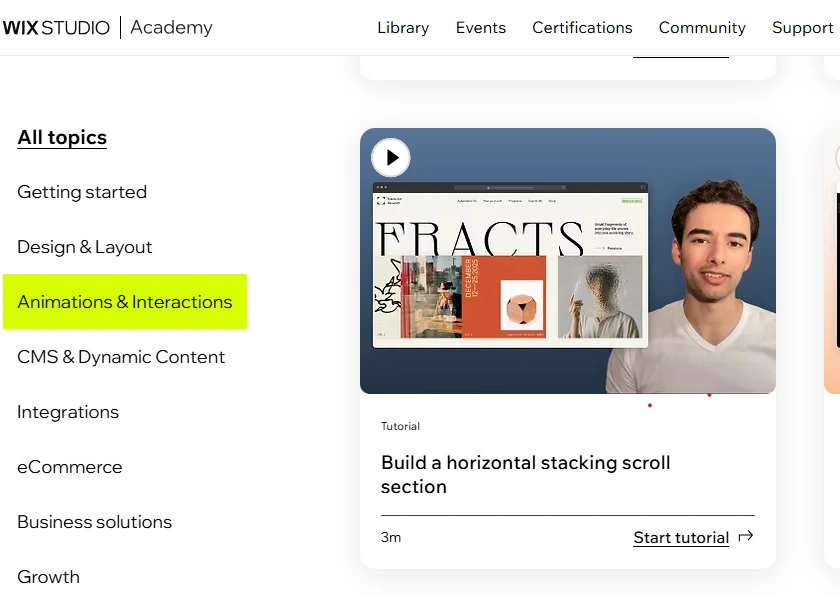The image size is (840, 597).
Task: Filter by Getting started topic
Action: click(82, 192)
